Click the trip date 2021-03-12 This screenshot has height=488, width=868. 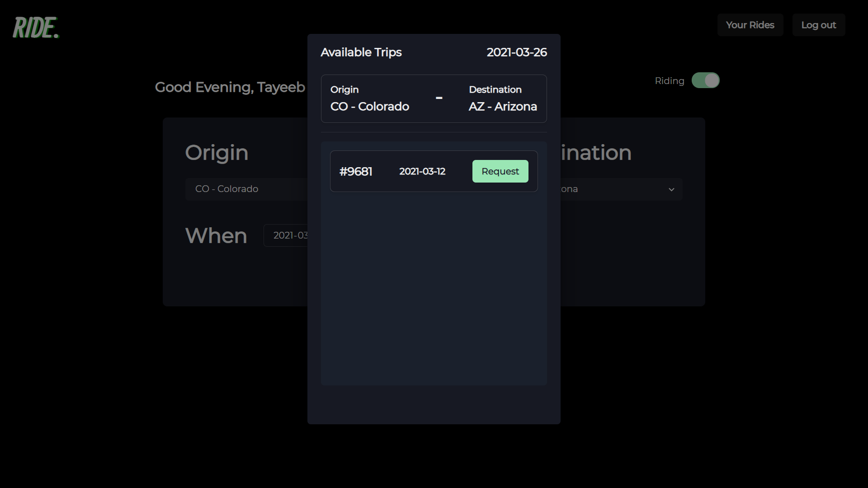[x=422, y=172]
